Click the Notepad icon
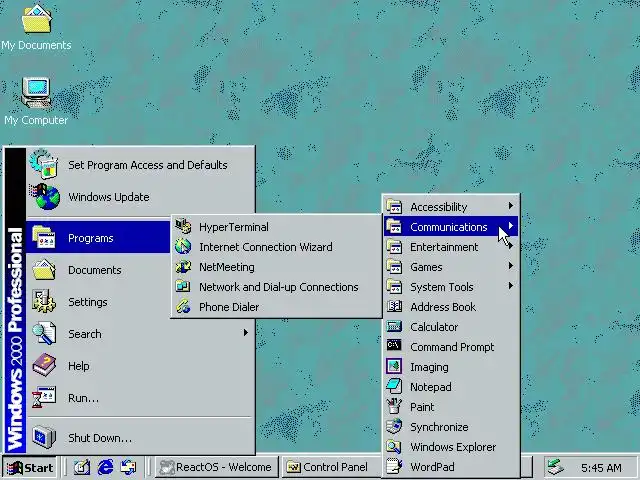 click(x=394, y=386)
